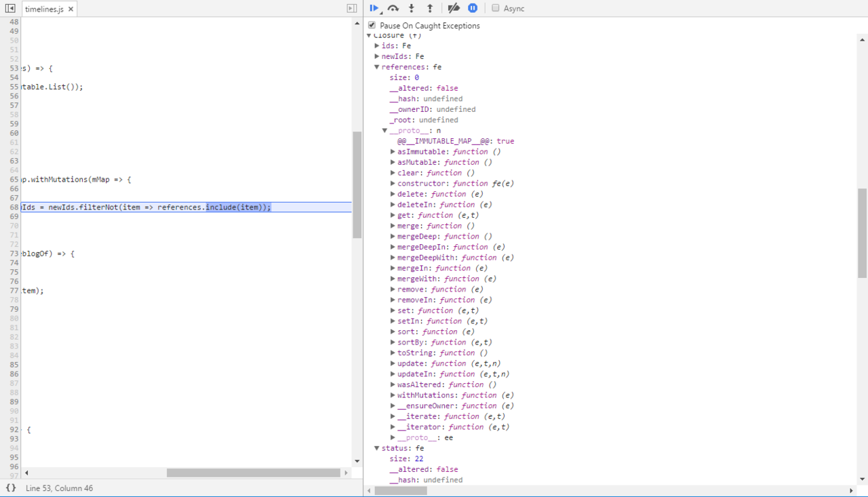Step into next function call
868x497 pixels.
coord(412,8)
